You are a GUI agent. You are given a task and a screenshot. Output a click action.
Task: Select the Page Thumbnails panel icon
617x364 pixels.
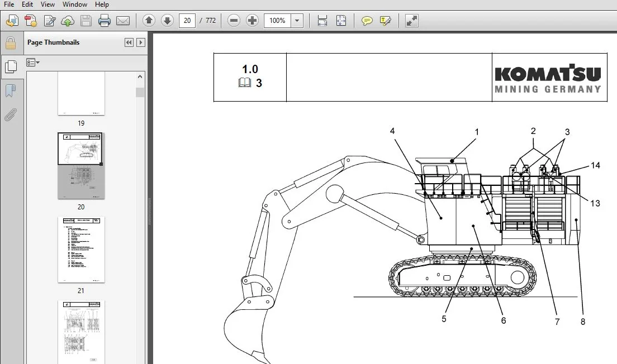11,67
